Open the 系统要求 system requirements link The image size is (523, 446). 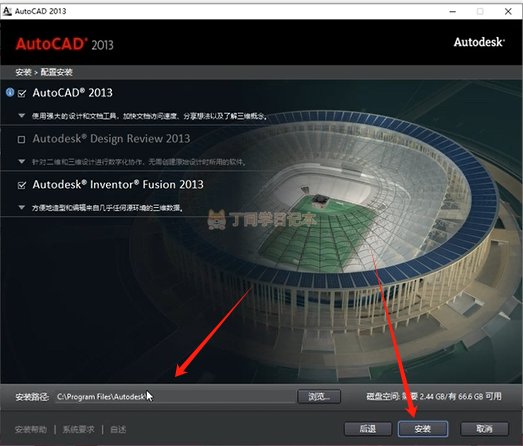[78, 429]
